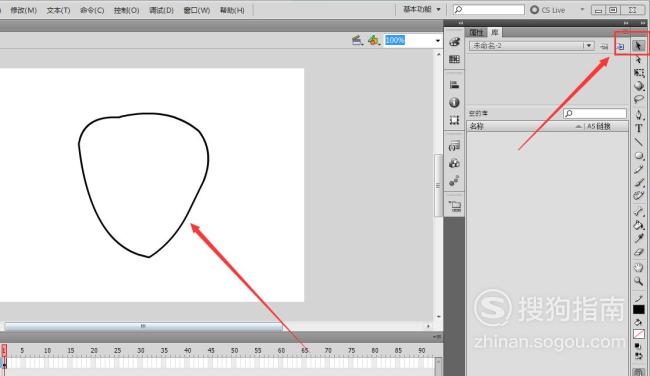
Task: Select the Eraser tool
Action: pos(638,252)
